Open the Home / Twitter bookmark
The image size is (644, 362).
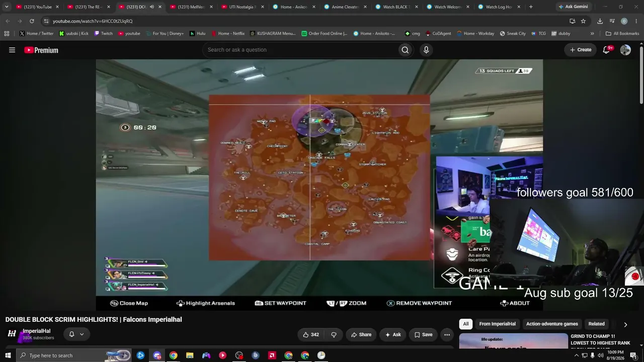click(36, 34)
